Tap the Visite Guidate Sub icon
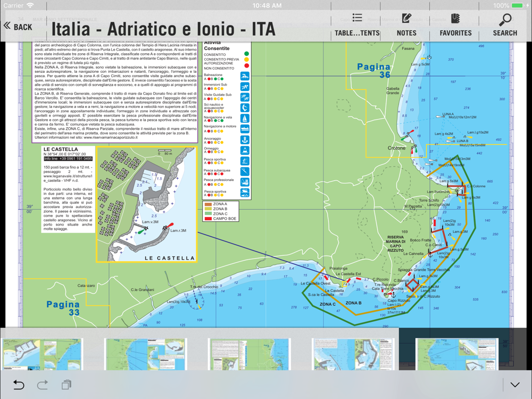This screenshot has width=532, height=399. coord(245,98)
